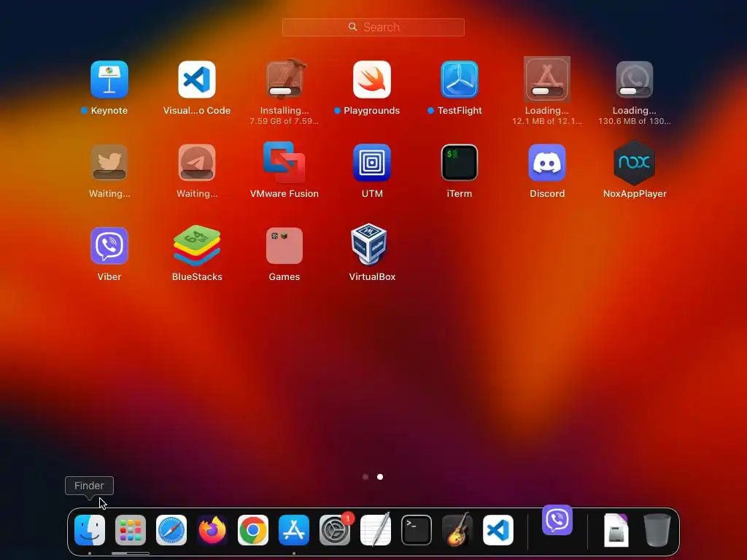The width and height of the screenshot is (747, 560).
Task: Launch TestFlight
Action: (460, 79)
